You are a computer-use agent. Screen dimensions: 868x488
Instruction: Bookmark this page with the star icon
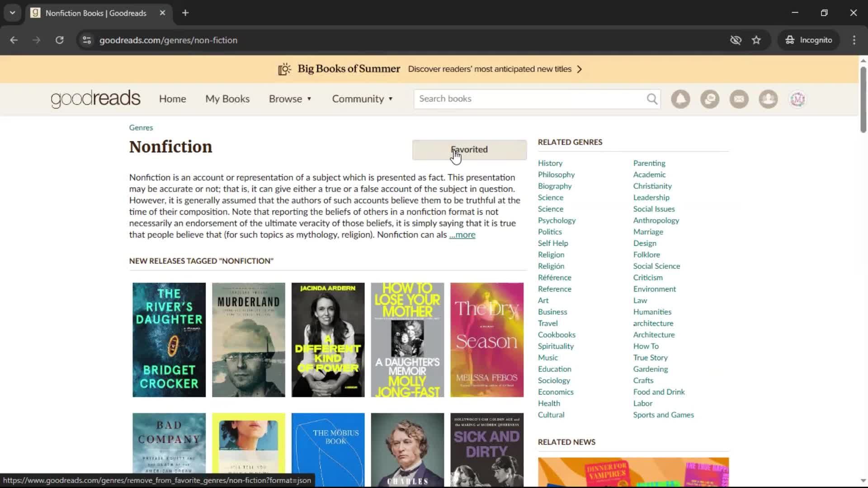756,40
